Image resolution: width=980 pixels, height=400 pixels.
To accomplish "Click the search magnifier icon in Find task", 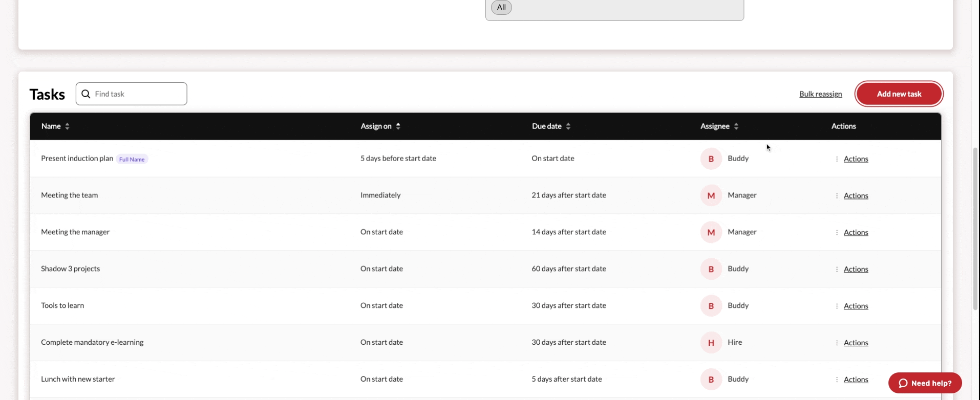I will [x=86, y=94].
